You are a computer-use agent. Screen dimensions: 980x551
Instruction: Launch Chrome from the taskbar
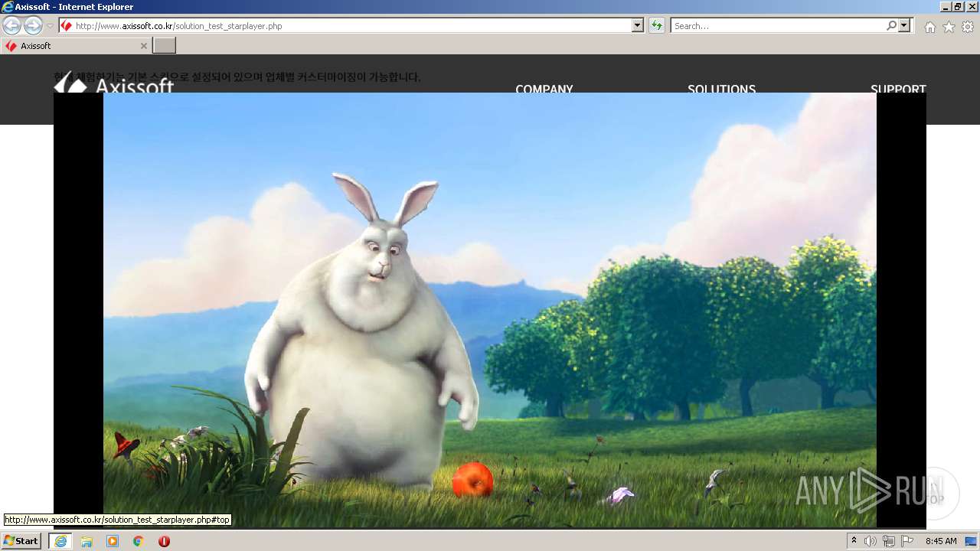(x=139, y=541)
